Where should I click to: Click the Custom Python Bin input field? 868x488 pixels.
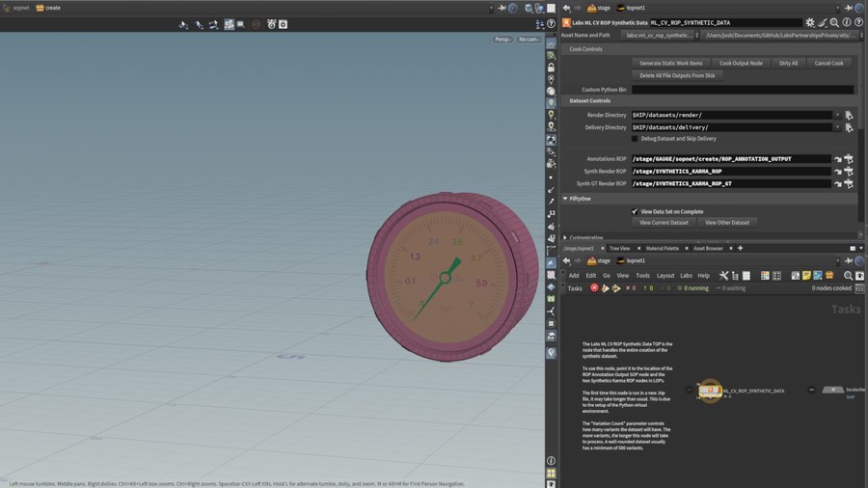click(742, 90)
